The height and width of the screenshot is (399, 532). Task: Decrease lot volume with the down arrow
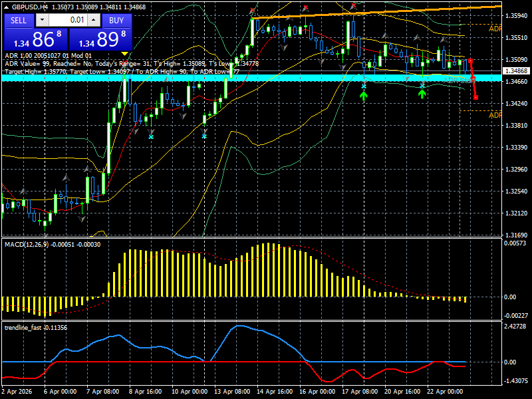pyautogui.click(x=42, y=20)
